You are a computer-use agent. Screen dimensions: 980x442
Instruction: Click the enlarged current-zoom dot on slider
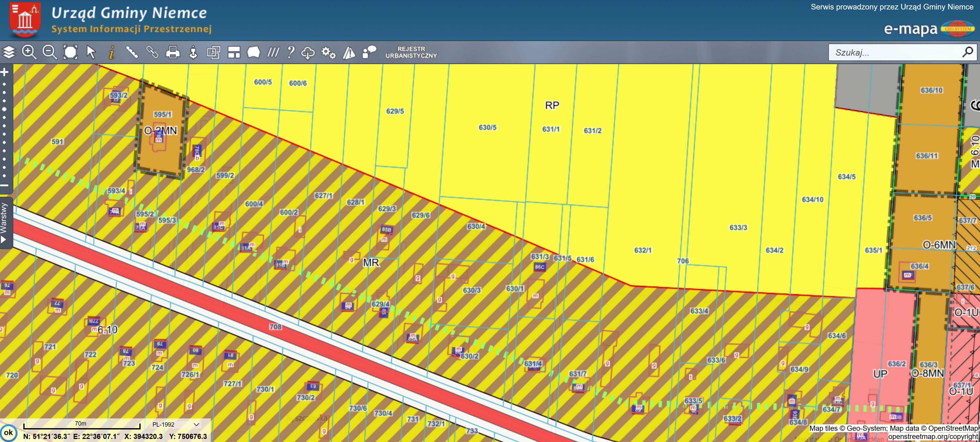click(x=5, y=109)
